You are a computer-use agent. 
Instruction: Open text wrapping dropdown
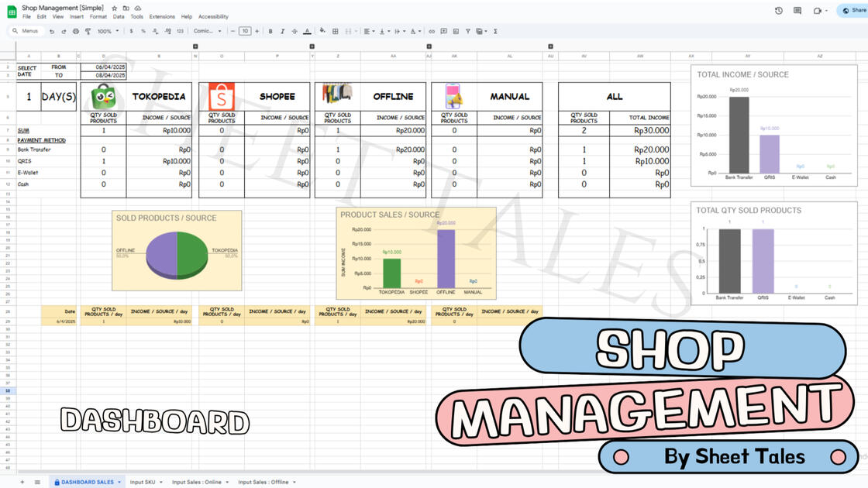tap(399, 32)
